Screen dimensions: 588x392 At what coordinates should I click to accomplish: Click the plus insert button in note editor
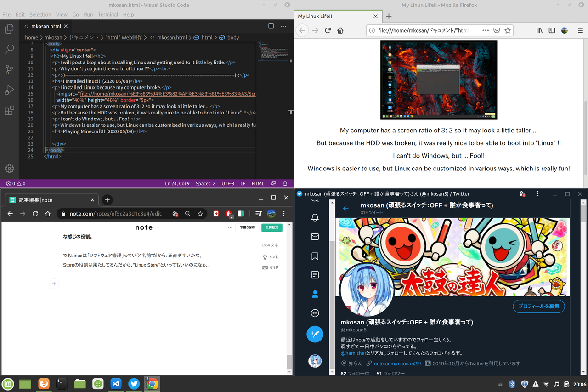[x=54, y=284]
